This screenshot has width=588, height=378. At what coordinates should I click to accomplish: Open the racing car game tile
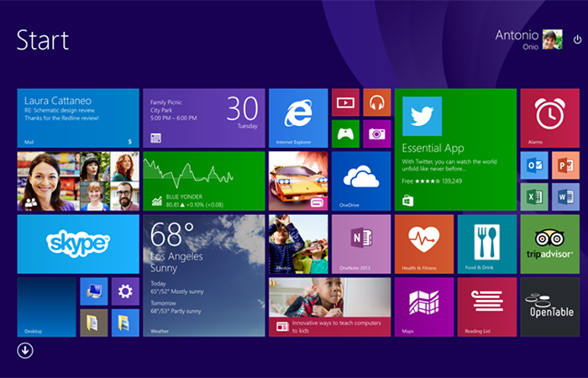tap(298, 181)
